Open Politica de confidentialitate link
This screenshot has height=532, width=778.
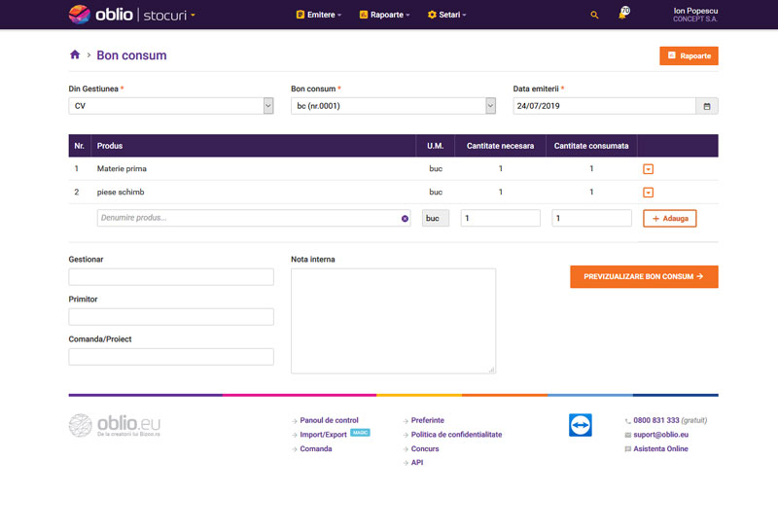point(456,434)
